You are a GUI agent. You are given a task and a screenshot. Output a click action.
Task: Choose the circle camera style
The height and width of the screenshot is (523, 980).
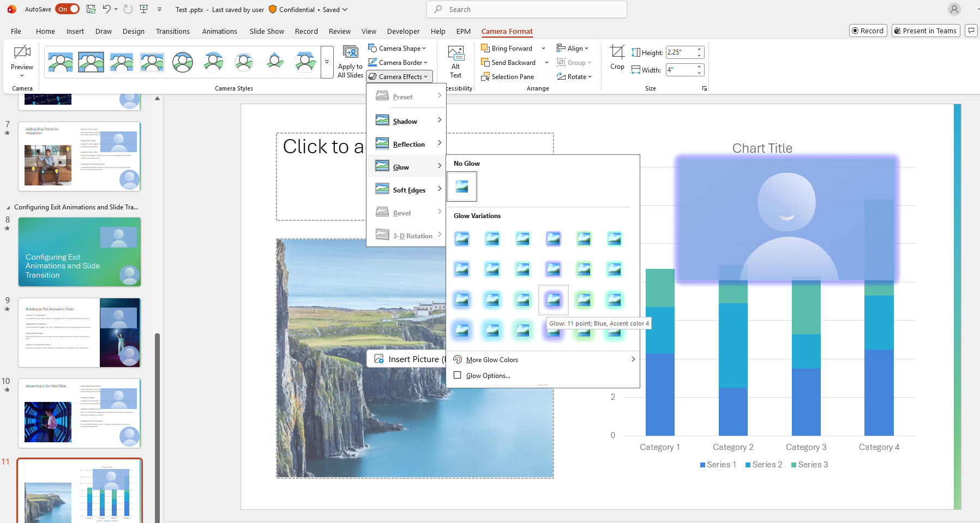(183, 62)
